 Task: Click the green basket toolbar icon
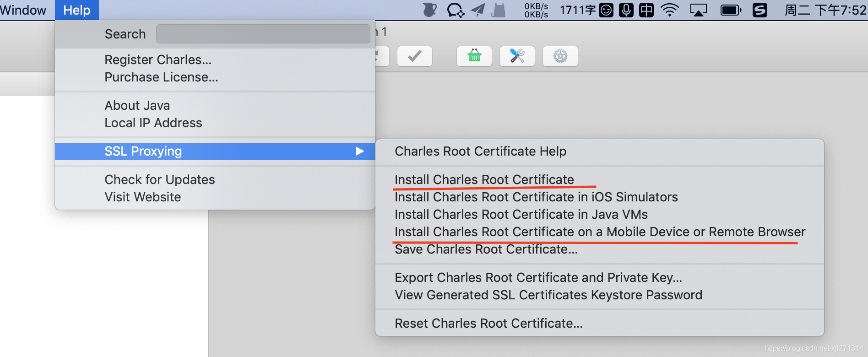[x=474, y=56]
